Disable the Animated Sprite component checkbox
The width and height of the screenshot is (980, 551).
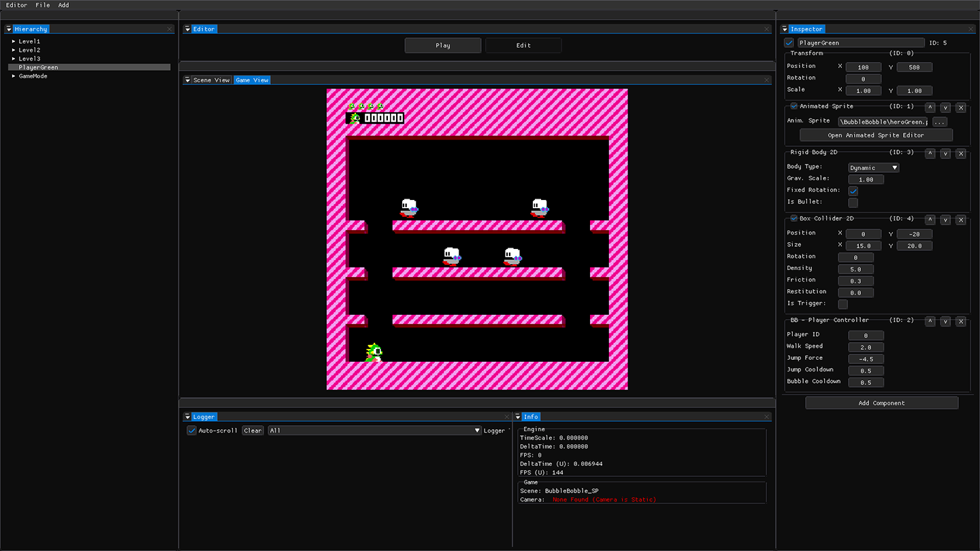[794, 106]
